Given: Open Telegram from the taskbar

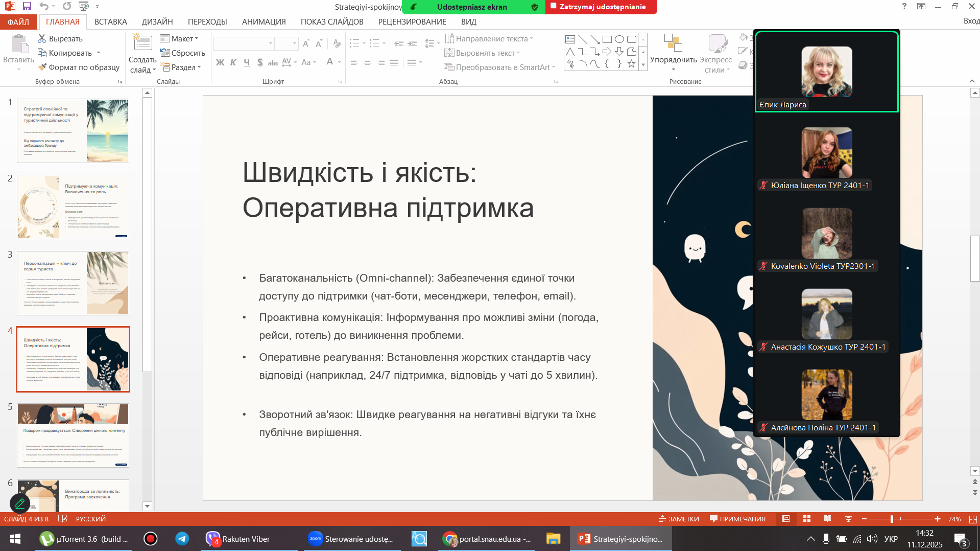Looking at the screenshot, I should (182, 539).
